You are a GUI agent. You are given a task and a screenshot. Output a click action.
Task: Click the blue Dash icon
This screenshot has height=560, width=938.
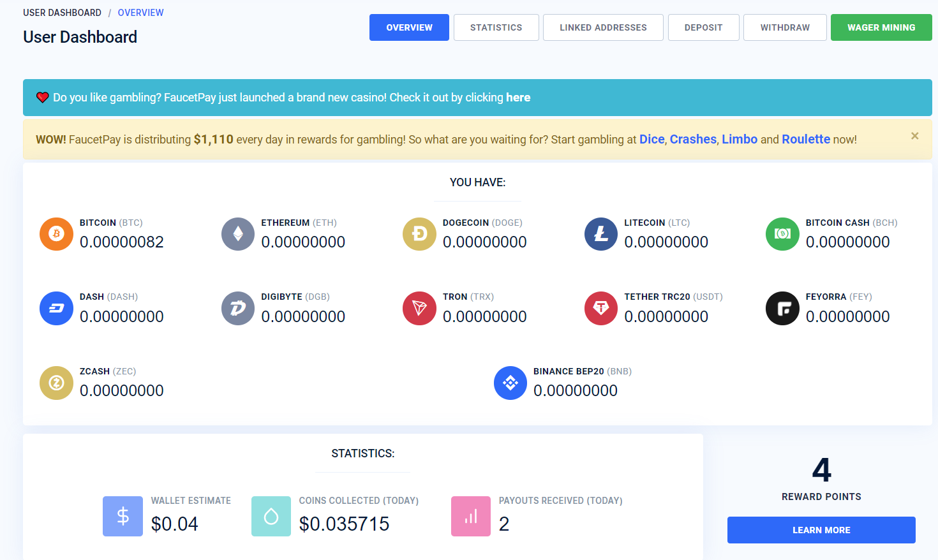point(56,308)
